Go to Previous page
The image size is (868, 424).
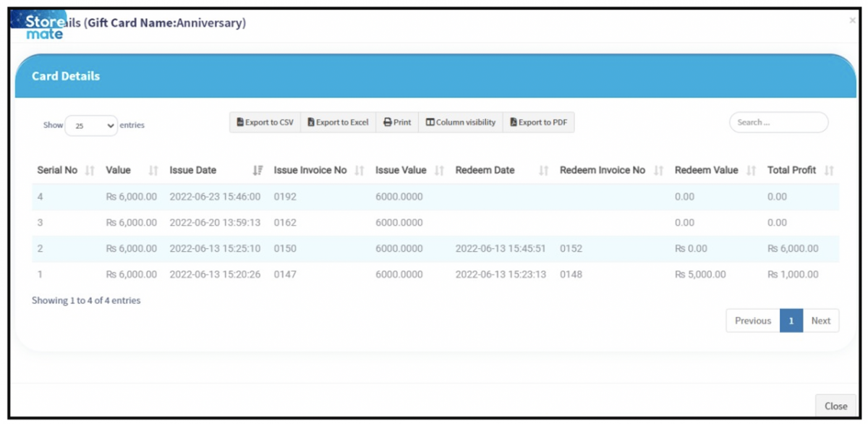(x=753, y=321)
